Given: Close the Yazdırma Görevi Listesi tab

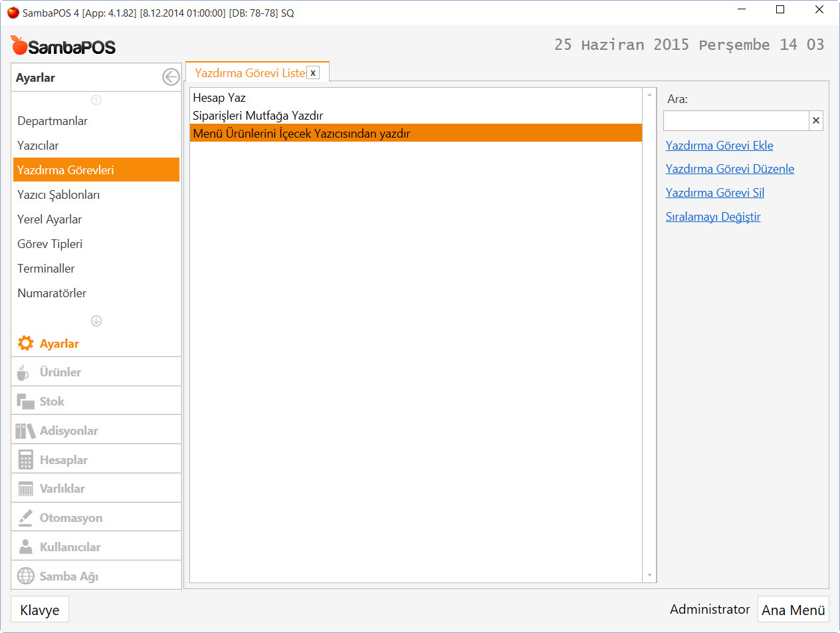Looking at the screenshot, I should tap(313, 73).
